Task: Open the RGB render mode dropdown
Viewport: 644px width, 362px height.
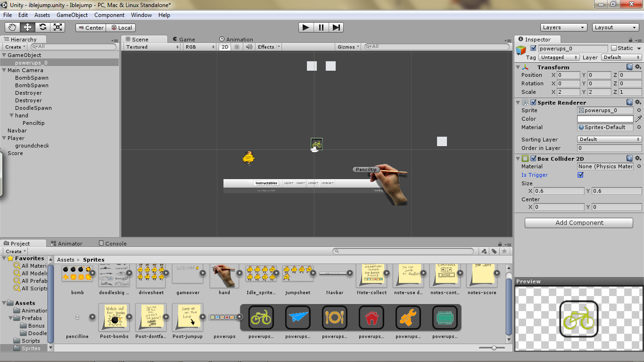Action: pyautogui.click(x=200, y=47)
